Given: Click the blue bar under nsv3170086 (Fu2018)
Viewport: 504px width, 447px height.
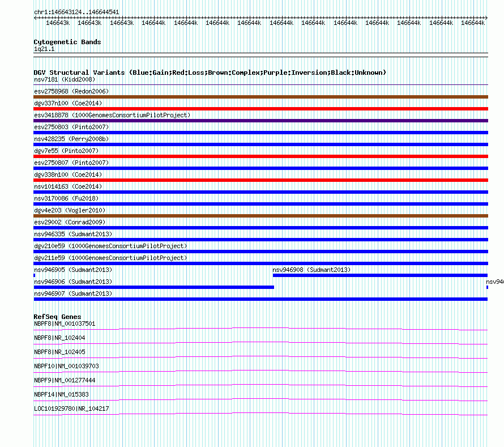Looking at the screenshot, I should coord(260,204).
